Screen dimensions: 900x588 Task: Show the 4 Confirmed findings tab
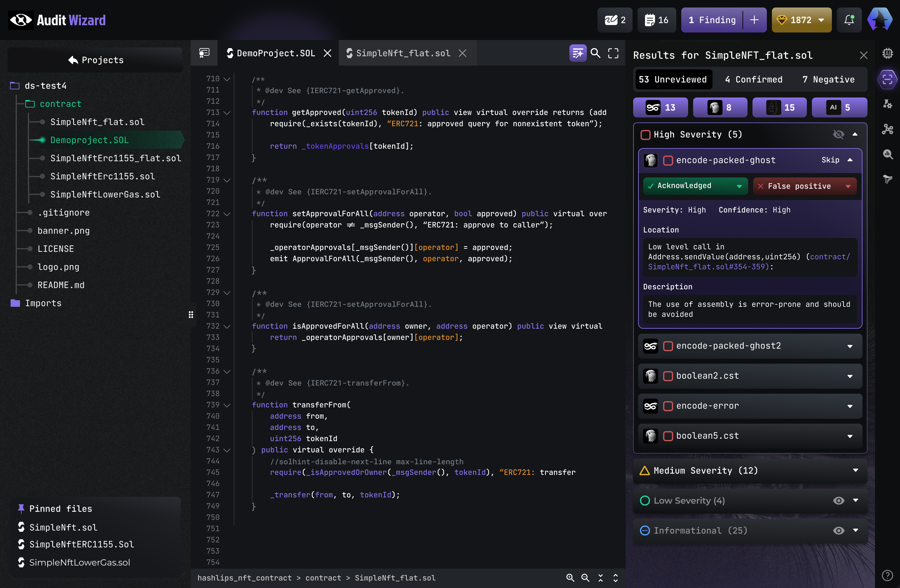753,79
